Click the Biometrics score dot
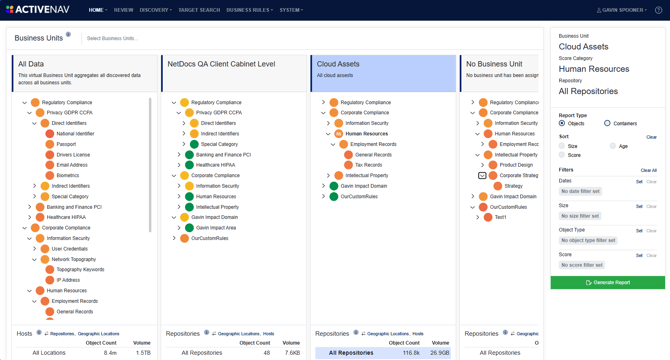This screenshot has height=360, width=670. (50, 176)
